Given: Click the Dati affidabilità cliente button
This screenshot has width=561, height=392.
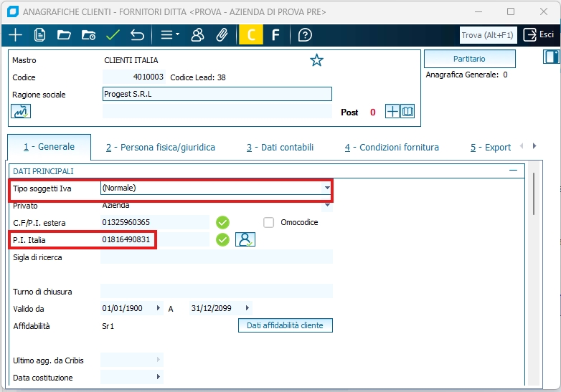Looking at the screenshot, I should (285, 325).
